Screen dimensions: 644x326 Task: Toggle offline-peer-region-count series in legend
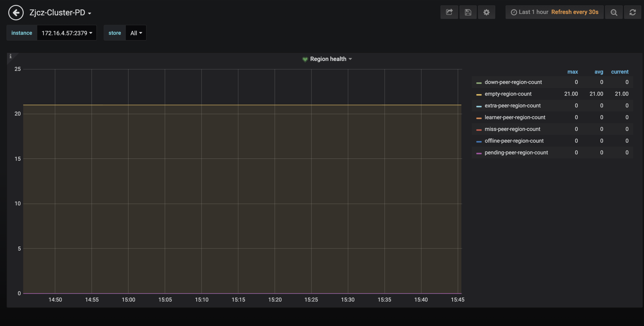[514, 141]
